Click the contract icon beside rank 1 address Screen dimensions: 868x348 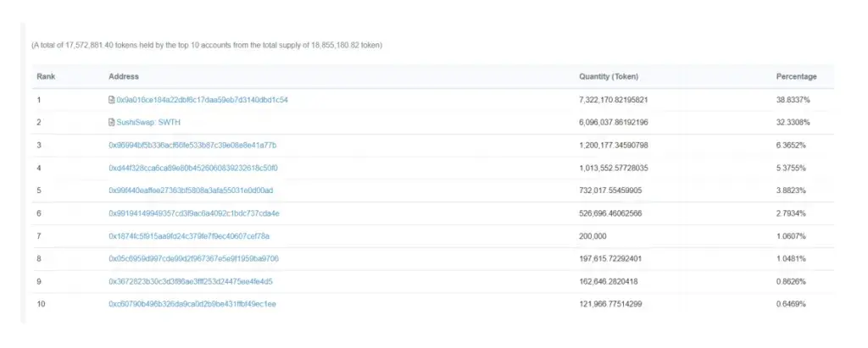point(111,100)
